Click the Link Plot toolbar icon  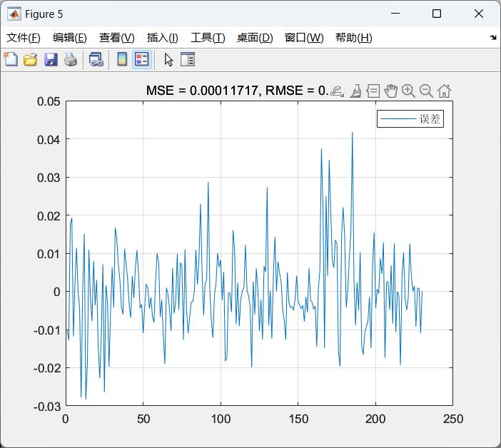click(96, 60)
